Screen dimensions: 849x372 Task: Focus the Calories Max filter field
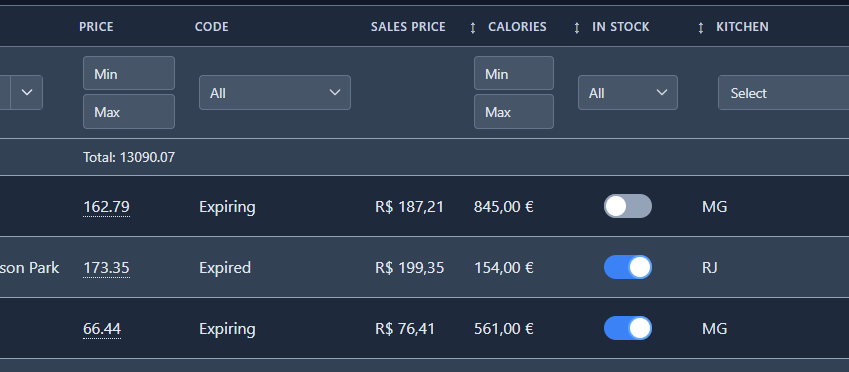pos(514,112)
